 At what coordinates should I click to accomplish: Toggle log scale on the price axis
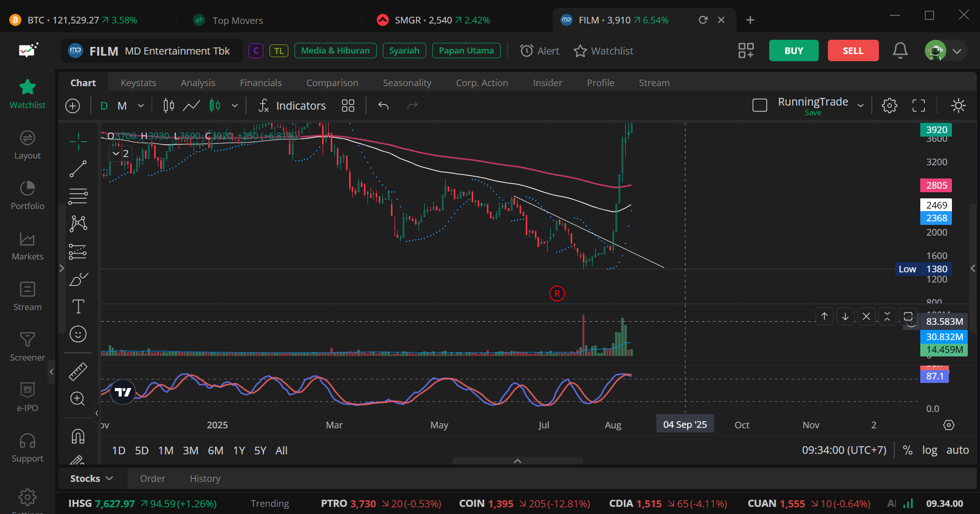pos(930,450)
